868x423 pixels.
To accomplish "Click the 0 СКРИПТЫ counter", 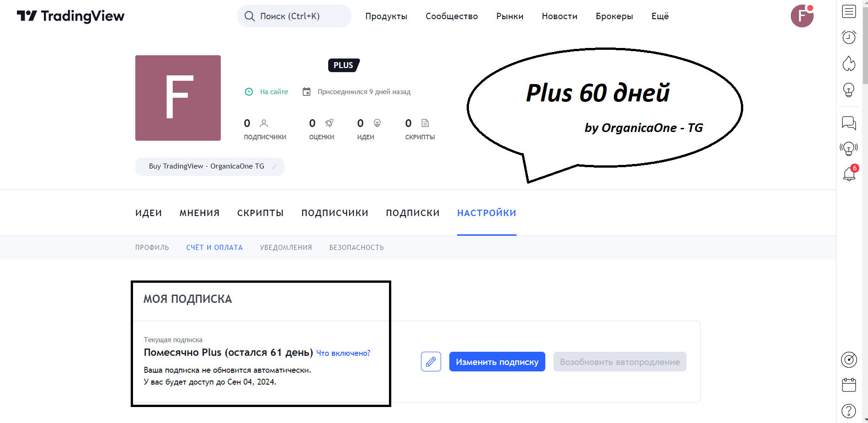I will tap(420, 129).
